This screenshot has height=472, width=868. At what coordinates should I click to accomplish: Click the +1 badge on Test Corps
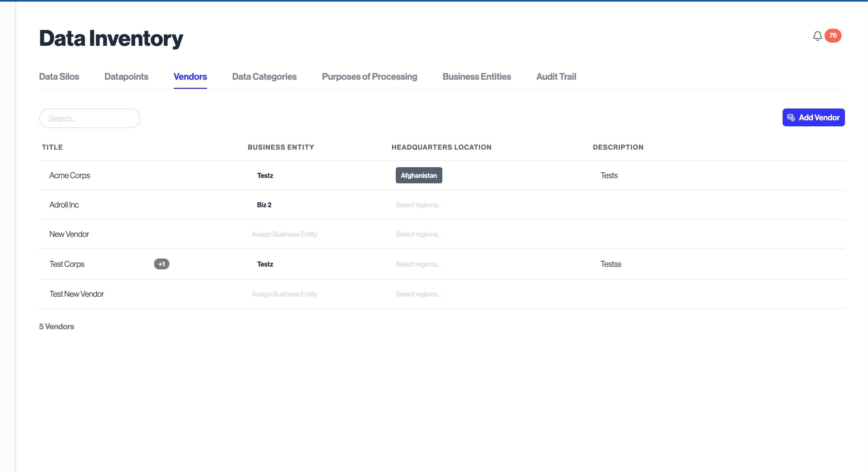[x=161, y=264]
